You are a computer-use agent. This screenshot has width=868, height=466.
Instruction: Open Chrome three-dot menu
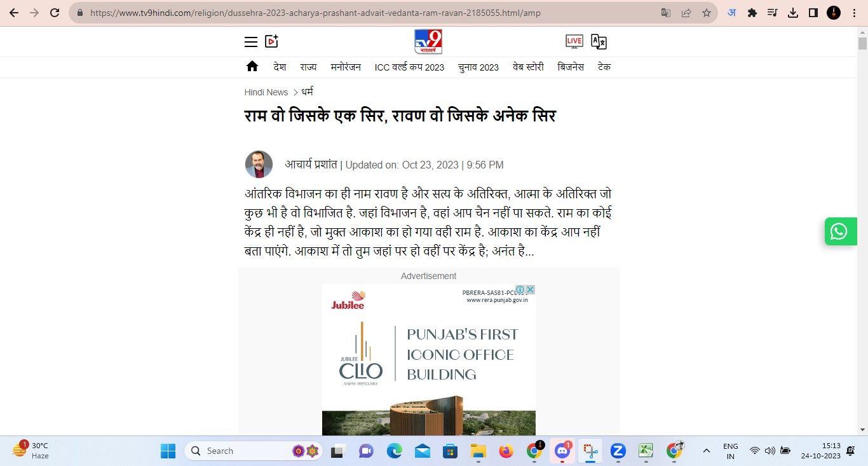coord(854,13)
